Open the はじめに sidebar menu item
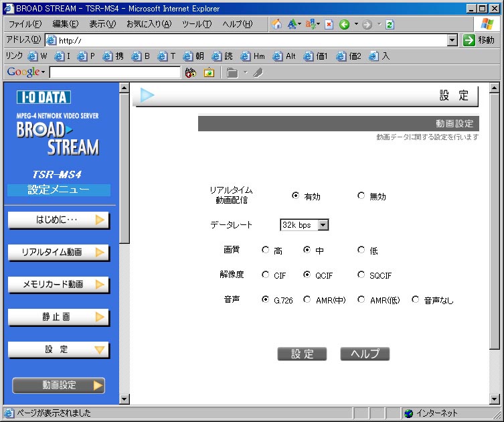This screenshot has height=422, width=504. click(x=58, y=220)
